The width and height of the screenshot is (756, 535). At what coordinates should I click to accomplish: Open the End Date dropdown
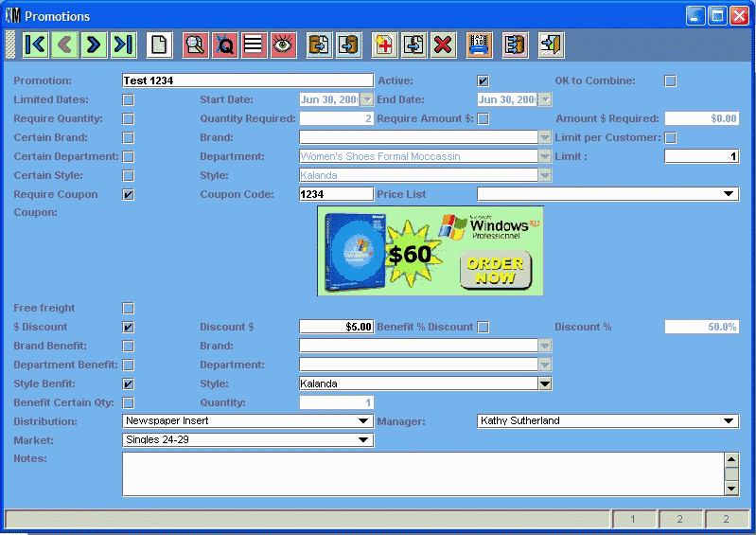click(x=545, y=99)
